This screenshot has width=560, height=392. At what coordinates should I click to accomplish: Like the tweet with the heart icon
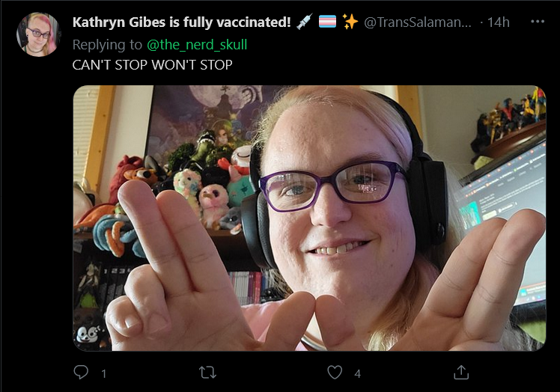pyautogui.click(x=335, y=372)
